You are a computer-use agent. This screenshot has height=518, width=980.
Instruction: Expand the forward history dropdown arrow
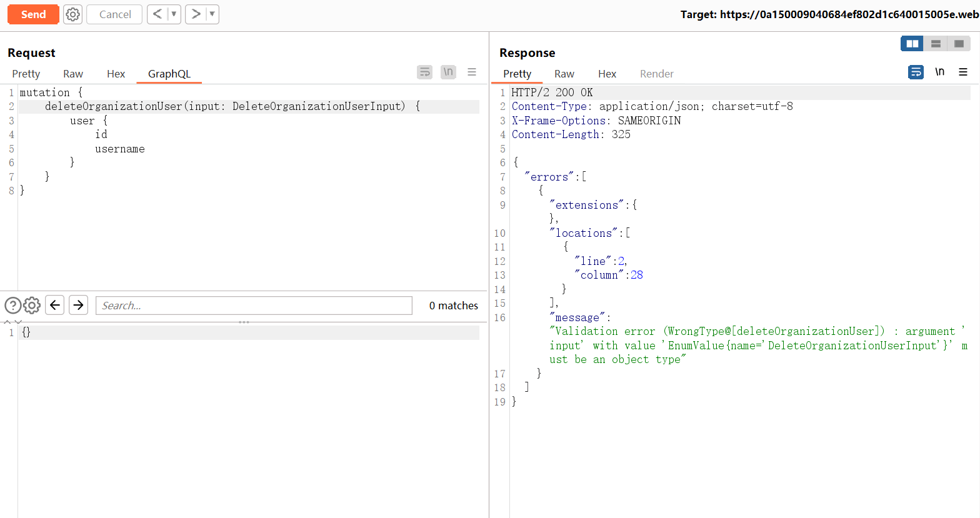pyautogui.click(x=212, y=14)
